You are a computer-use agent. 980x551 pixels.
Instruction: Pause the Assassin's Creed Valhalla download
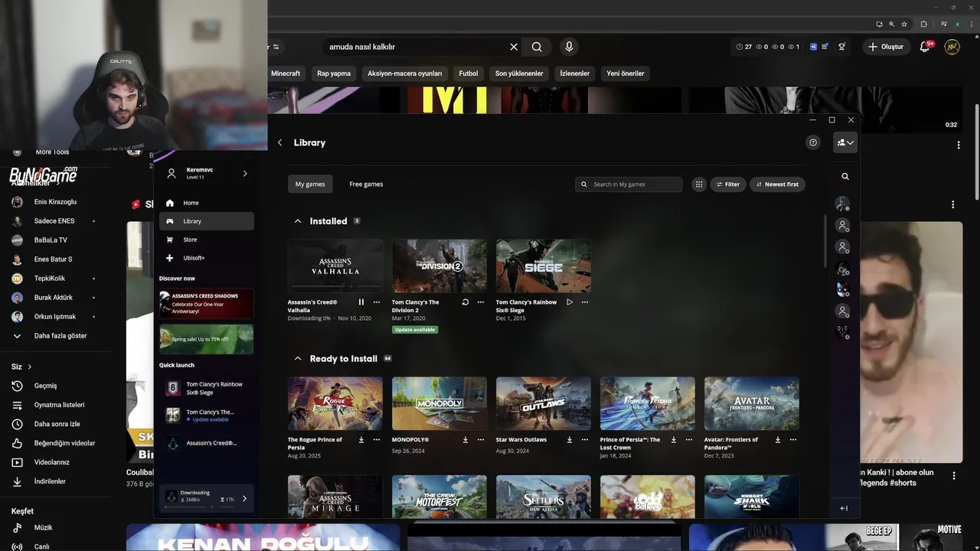[x=361, y=302]
